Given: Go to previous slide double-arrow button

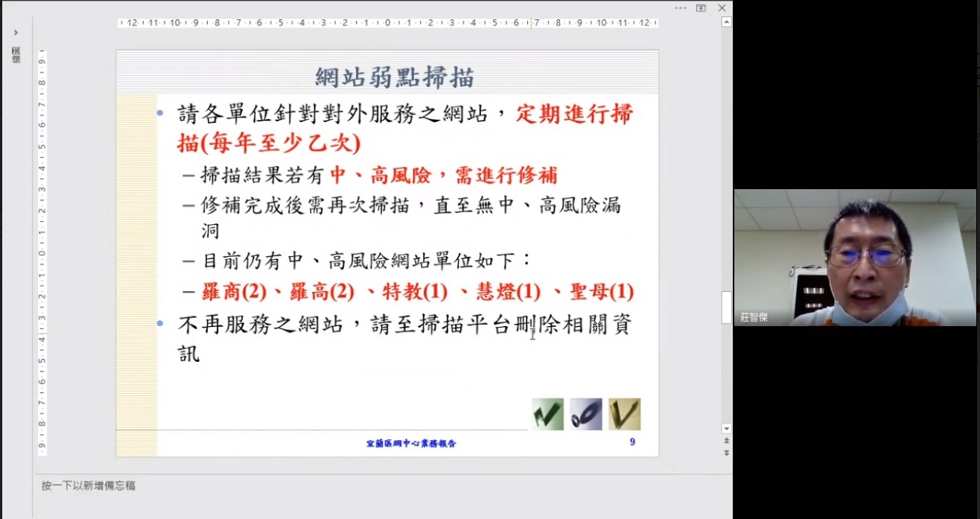Looking at the screenshot, I should (x=726, y=441).
